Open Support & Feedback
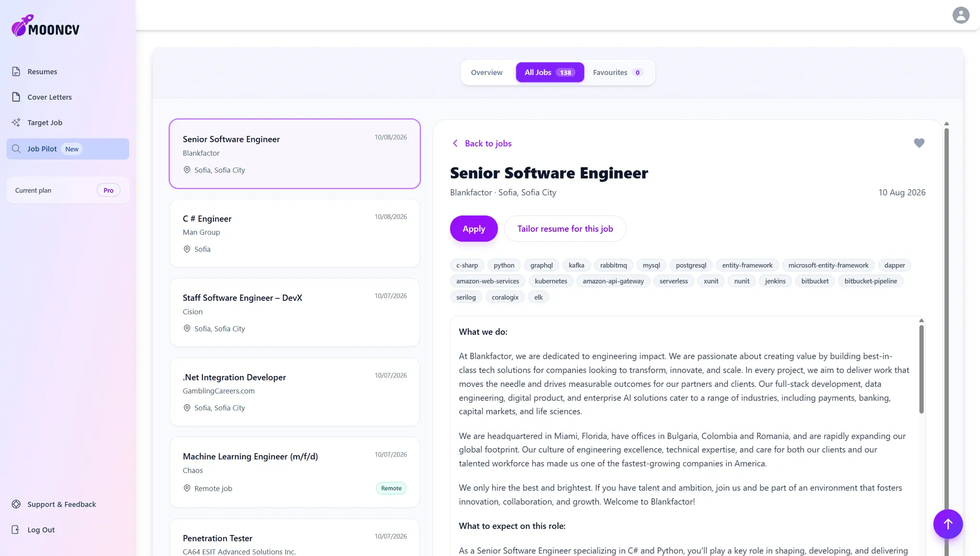The image size is (980, 556). click(67, 504)
